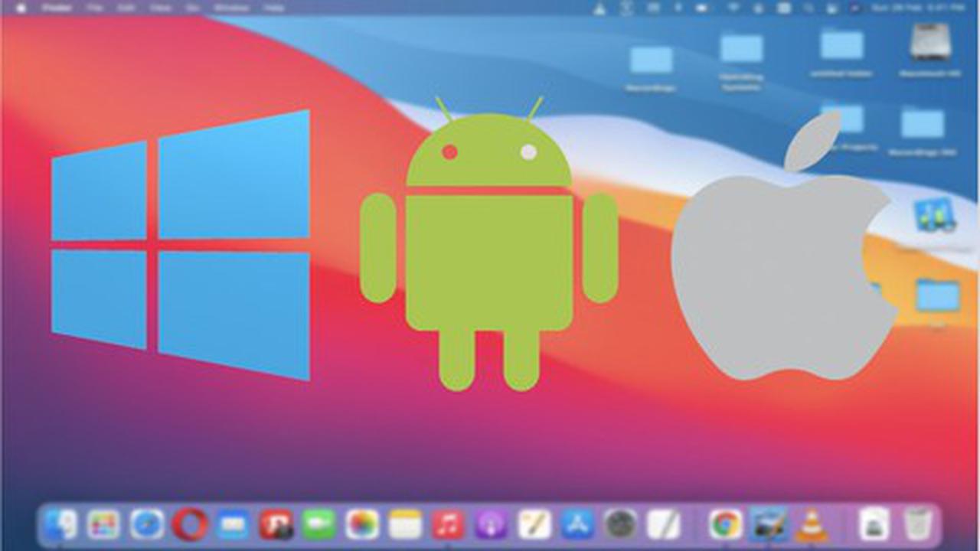Launch VLC media player from dock
The height and width of the screenshot is (551, 980).
811,525
